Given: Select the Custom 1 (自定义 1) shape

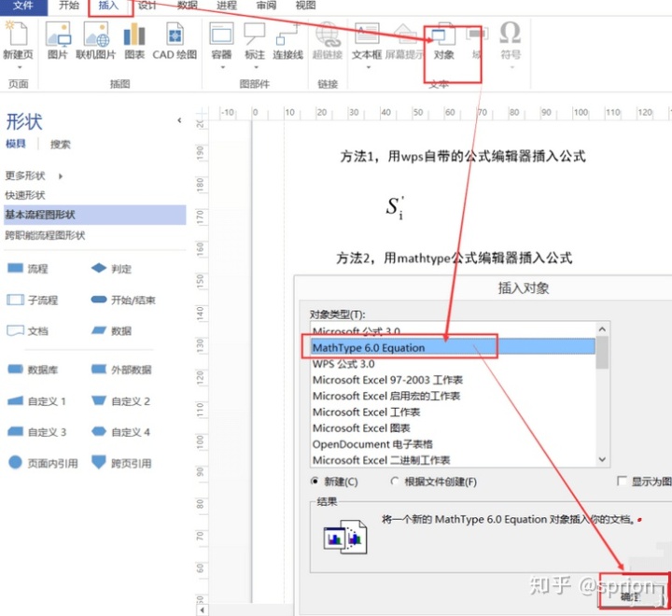Looking at the screenshot, I should click(x=36, y=401).
